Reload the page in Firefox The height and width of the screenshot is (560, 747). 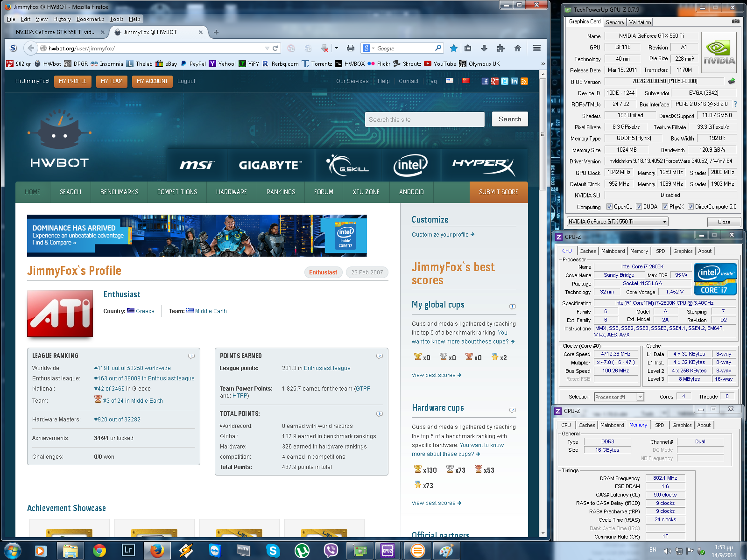275,48
